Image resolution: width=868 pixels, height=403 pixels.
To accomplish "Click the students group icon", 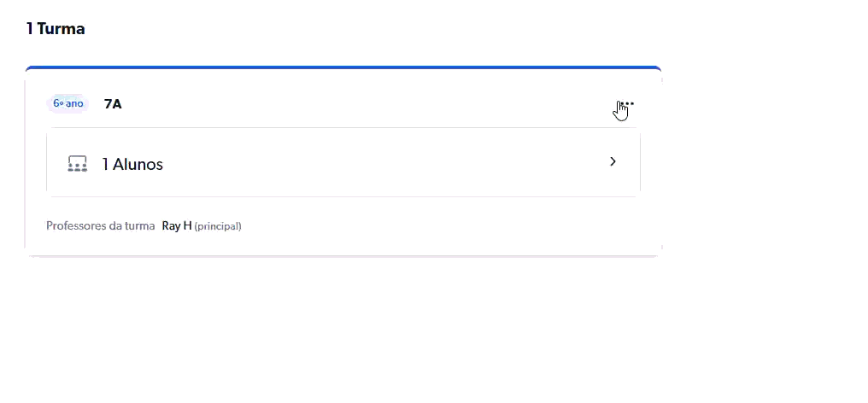I will 77,164.
